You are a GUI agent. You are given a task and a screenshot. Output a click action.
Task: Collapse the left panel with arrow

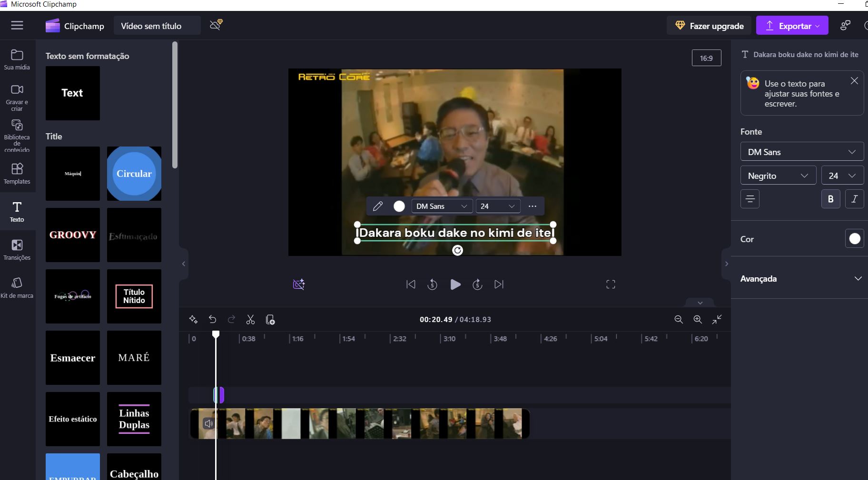click(184, 264)
